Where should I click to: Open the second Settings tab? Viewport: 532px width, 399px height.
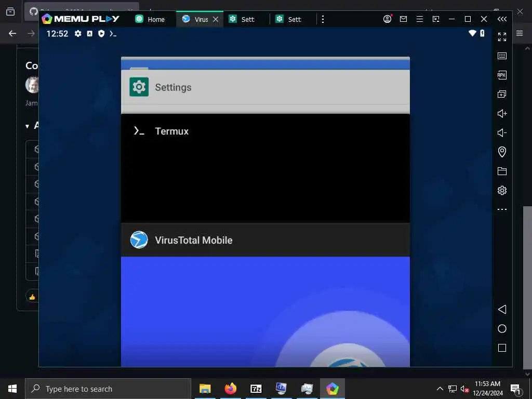(289, 19)
